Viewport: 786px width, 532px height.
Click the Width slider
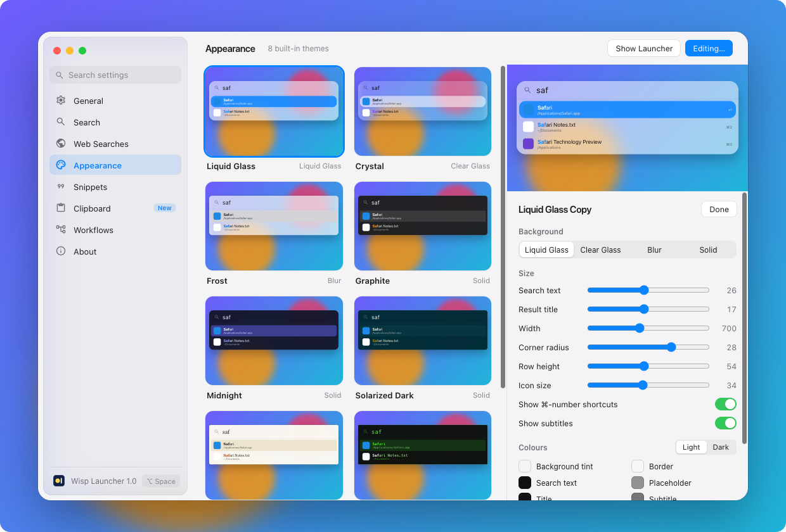(x=648, y=328)
